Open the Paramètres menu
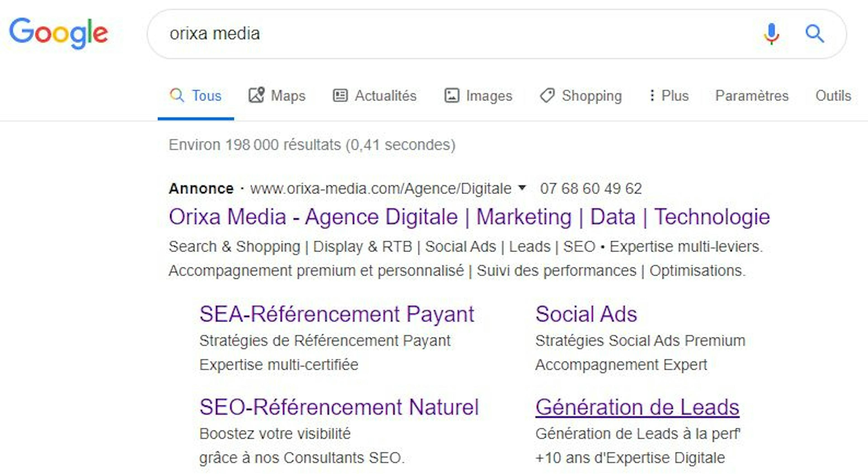 point(752,95)
